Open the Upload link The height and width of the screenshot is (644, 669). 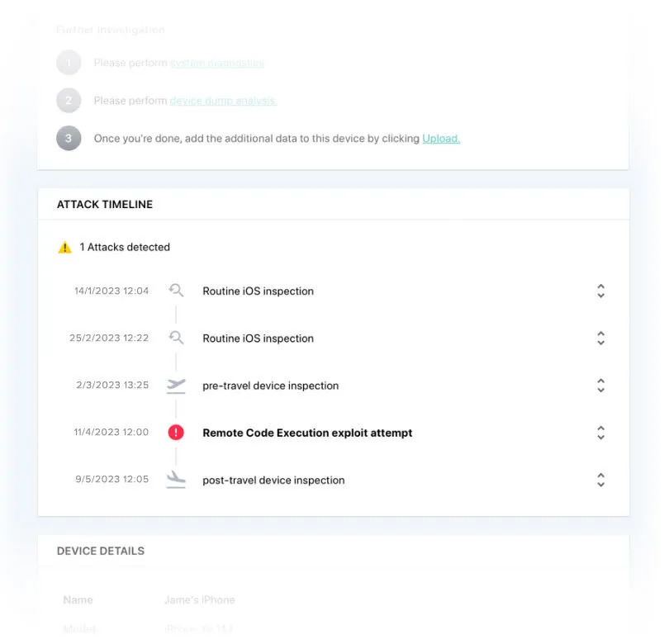pyautogui.click(x=441, y=139)
